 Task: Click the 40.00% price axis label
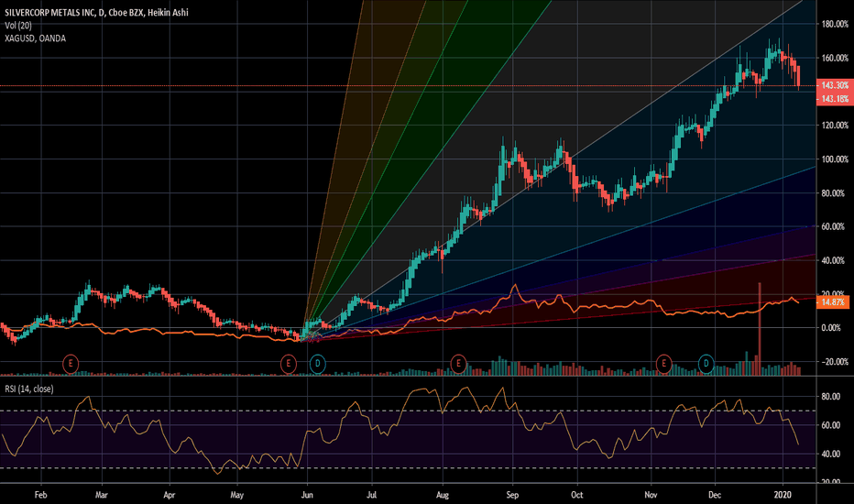(833, 260)
